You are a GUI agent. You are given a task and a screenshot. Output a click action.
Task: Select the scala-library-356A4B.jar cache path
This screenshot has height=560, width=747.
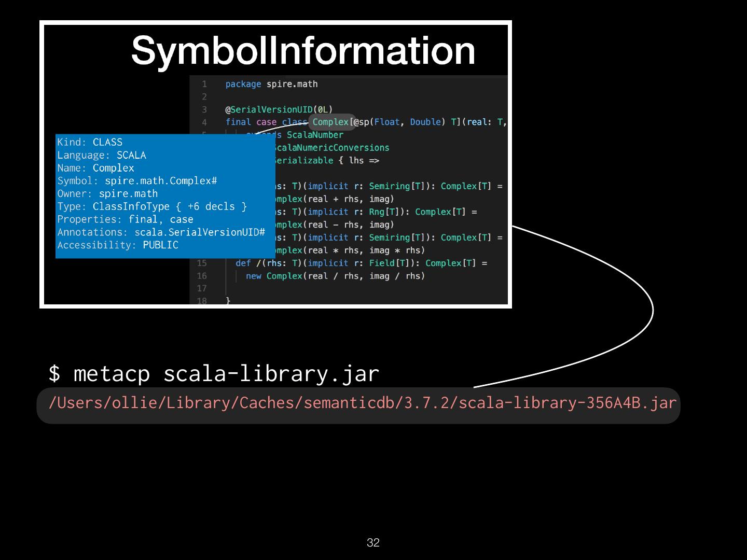[x=362, y=403]
